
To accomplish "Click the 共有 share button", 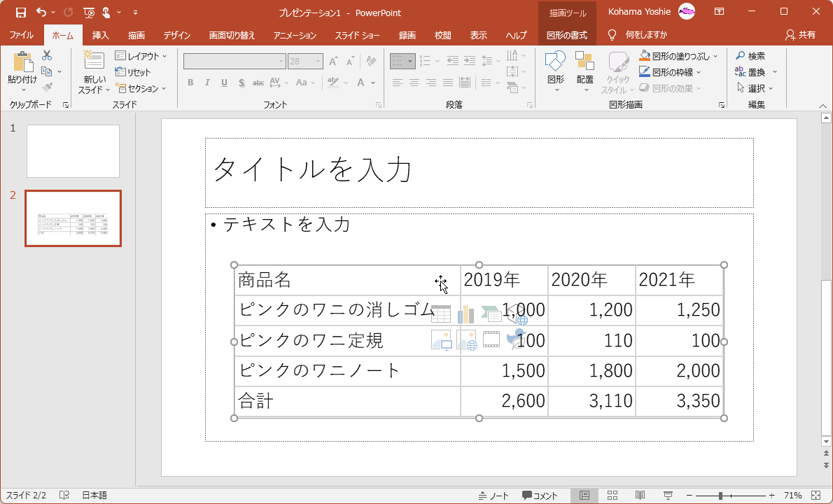I will (801, 35).
